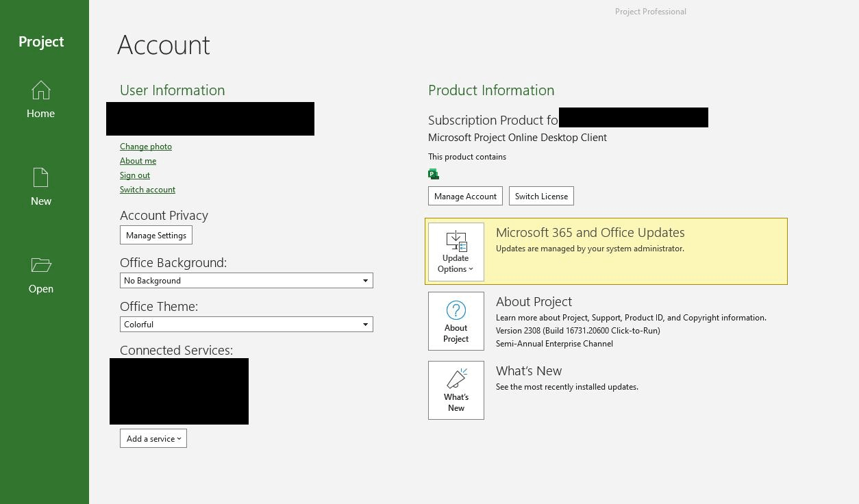
Task: Click the Change photo link
Action: 146,146
